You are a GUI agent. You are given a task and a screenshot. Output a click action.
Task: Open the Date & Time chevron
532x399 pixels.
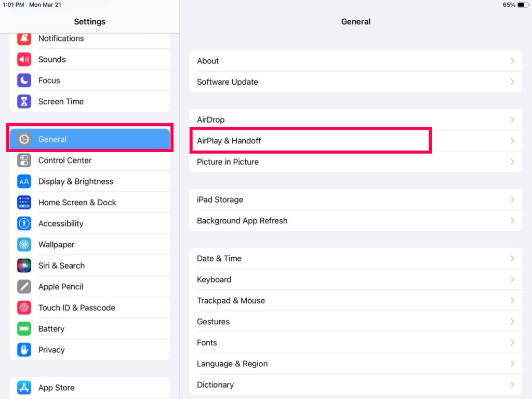click(512, 259)
